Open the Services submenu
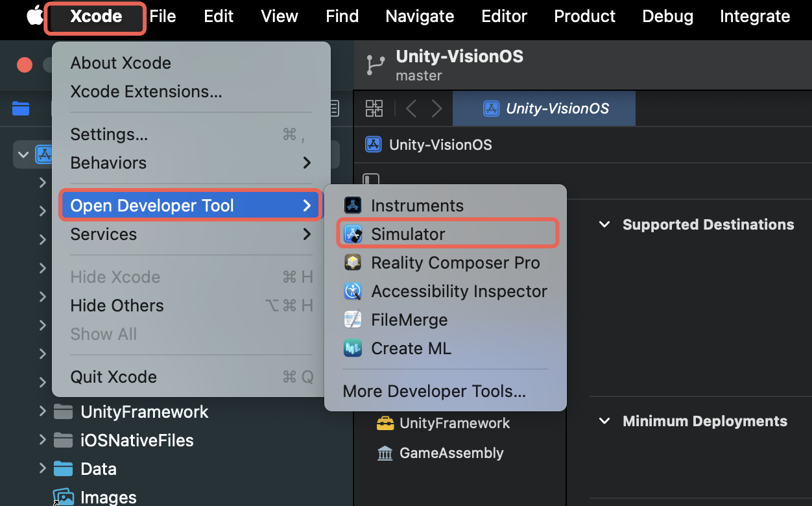This screenshot has width=812, height=506. pos(191,234)
